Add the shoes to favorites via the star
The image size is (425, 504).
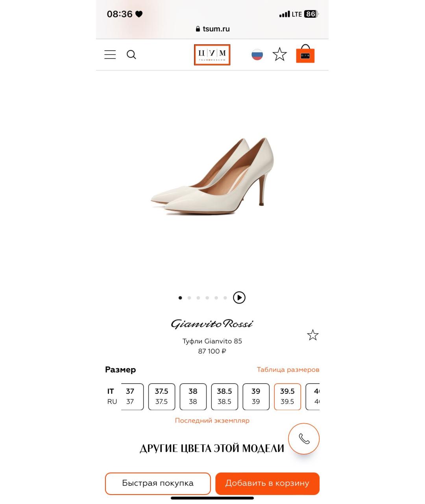[x=312, y=335]
